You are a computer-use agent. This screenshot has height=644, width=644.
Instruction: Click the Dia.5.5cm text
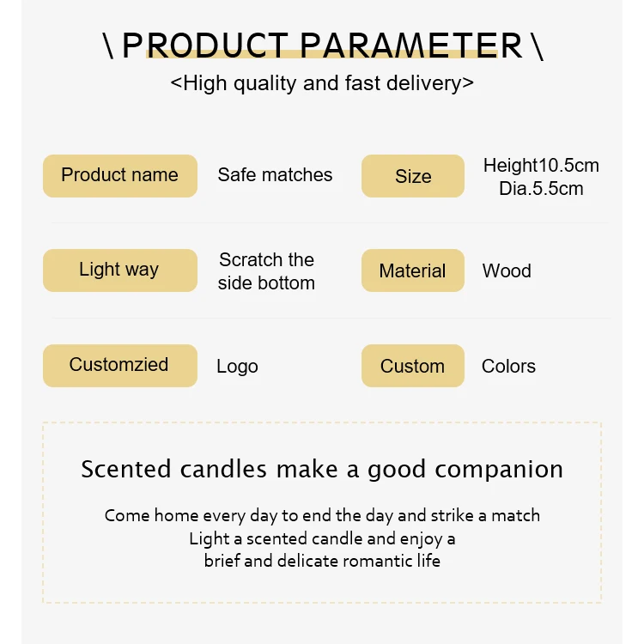pyautogui.click(x=541, y=189)
